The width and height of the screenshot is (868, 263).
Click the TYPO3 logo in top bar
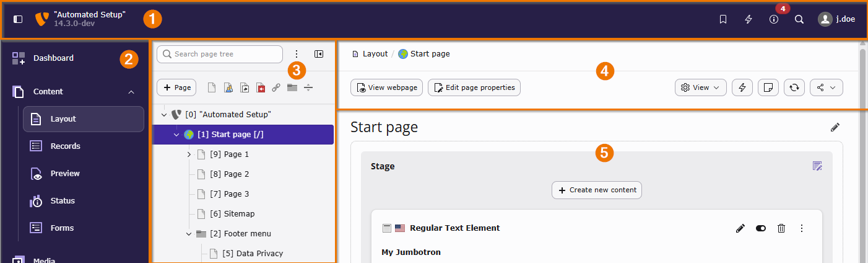(42, 19)
